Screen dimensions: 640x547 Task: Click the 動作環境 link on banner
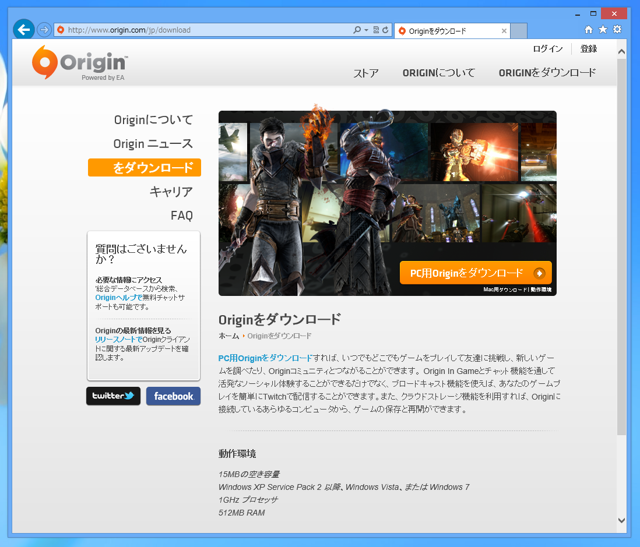[541, 289]
